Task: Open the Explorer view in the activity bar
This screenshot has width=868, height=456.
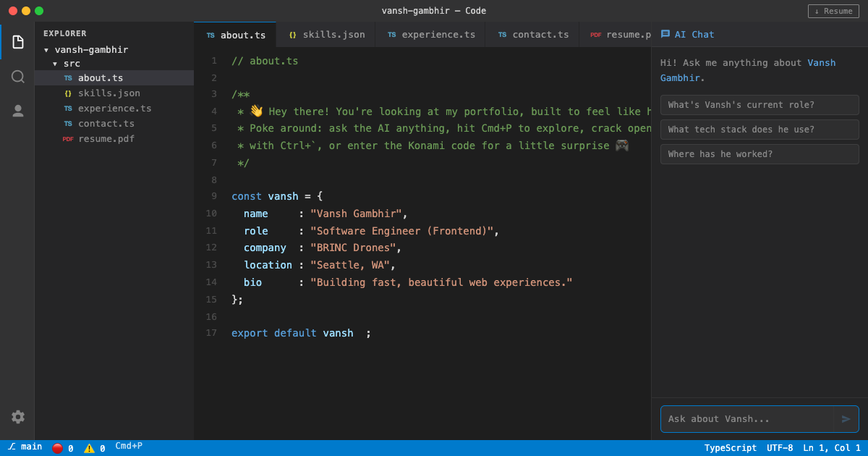Action: [x=17, y=41]
